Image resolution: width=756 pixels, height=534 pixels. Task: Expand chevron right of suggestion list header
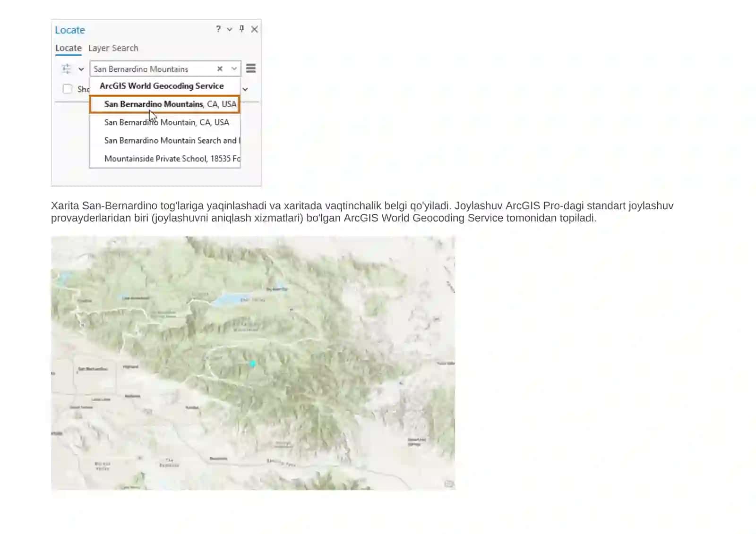(245, 89)
